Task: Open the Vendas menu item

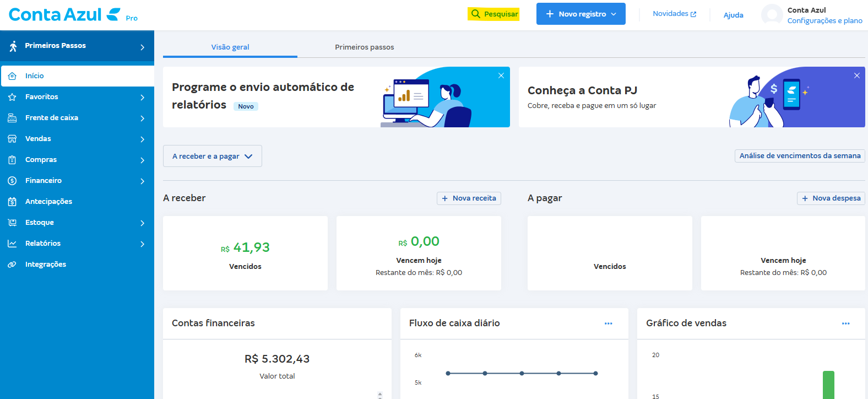Action: pyautogui.click(x=77, y=139)
